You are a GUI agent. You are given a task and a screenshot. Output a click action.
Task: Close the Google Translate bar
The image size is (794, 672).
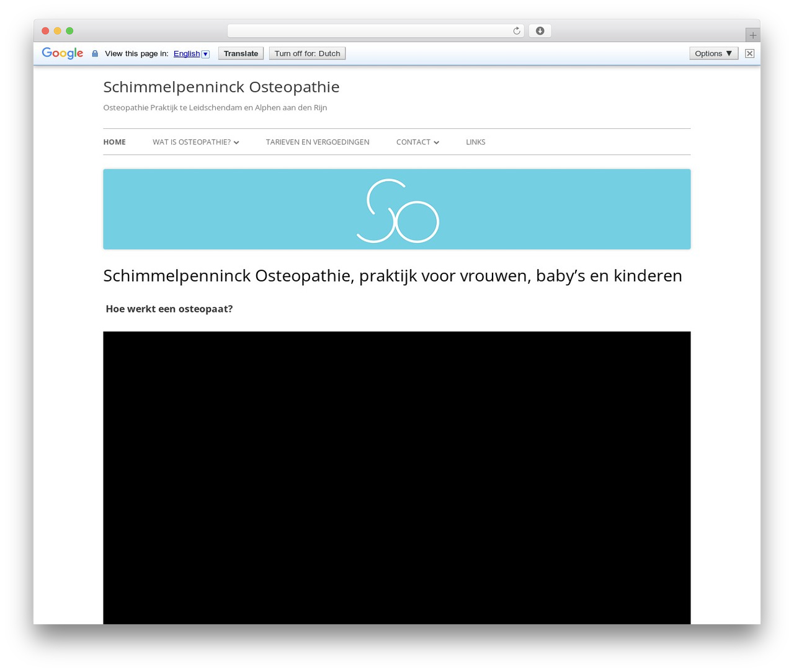[x=749, y=53]
